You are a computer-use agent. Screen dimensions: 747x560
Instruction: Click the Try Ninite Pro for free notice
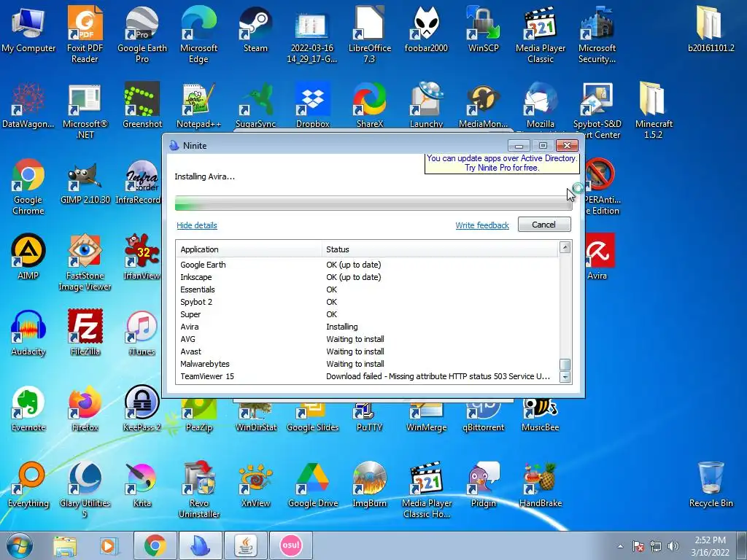pos(502,163)
